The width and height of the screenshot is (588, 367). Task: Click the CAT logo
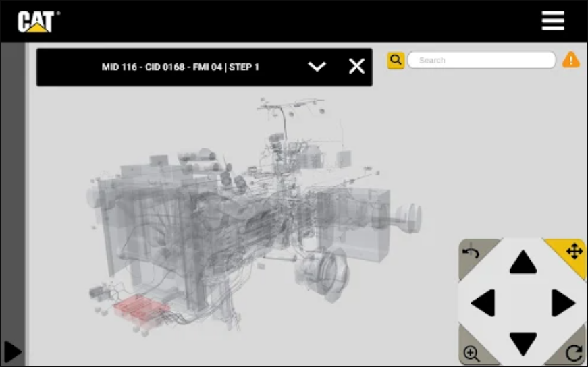point(38,22)
